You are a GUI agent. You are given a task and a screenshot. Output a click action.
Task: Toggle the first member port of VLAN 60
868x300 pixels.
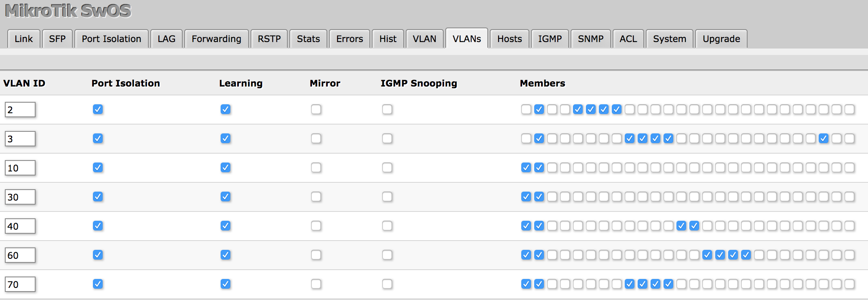point(526,255)
